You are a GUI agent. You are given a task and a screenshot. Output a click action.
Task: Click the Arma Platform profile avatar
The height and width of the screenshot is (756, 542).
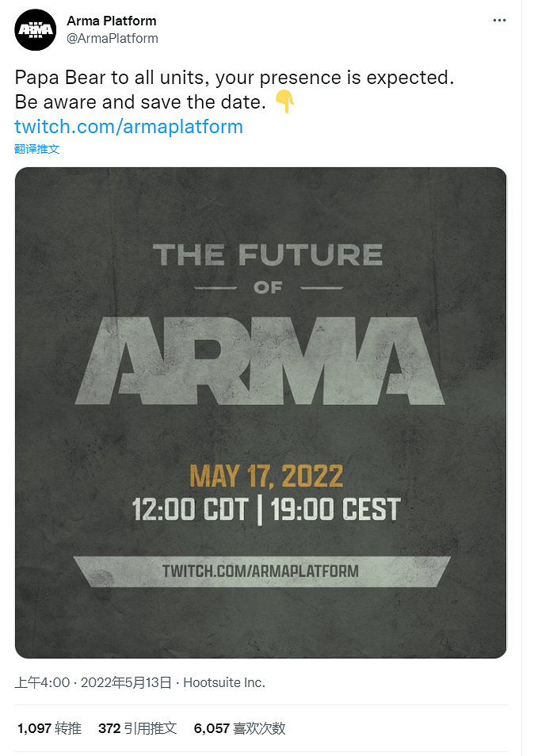(x=36, y=30)
